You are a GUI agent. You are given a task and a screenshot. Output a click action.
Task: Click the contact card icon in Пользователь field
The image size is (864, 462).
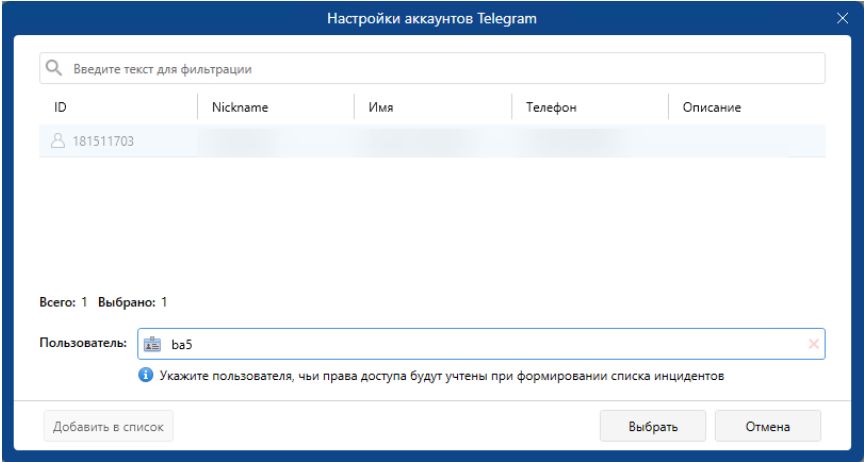152,344
